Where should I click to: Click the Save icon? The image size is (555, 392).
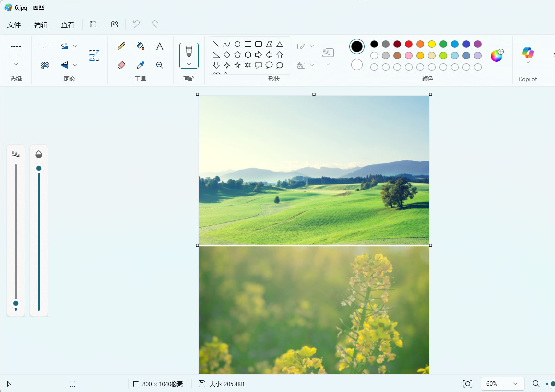(93, 24)
